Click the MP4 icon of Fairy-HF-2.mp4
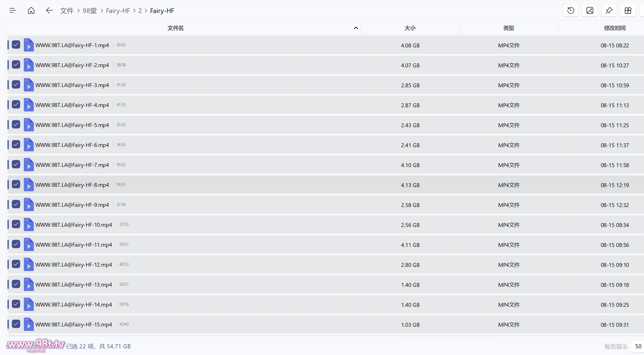Viewport: 644px width, 355px height. [29, 65]
